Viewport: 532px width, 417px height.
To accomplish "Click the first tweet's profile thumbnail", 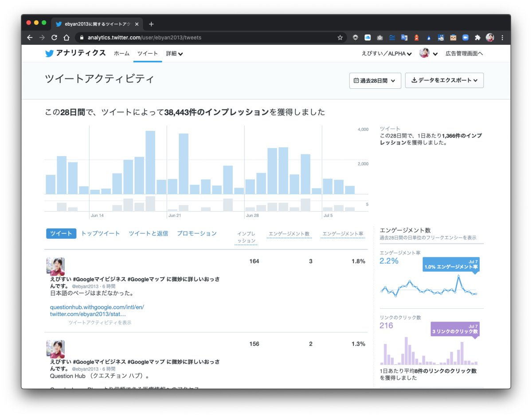I will [x=55, y=267].
